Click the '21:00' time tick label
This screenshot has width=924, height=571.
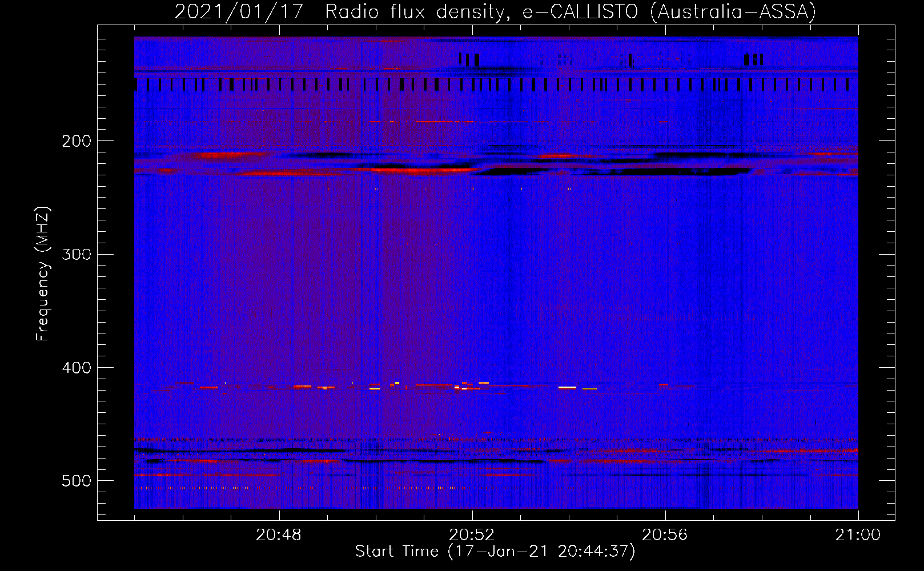point(858,535)
